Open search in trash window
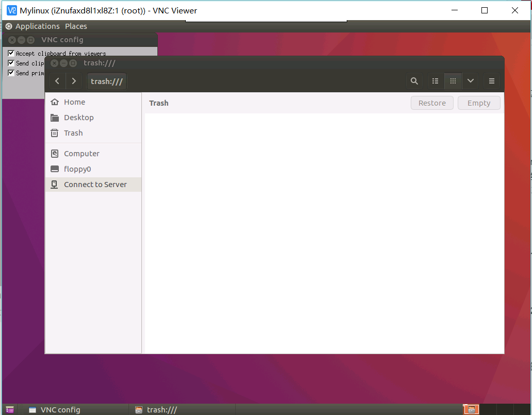The image size is (532, 415). (x=414, y=81)
